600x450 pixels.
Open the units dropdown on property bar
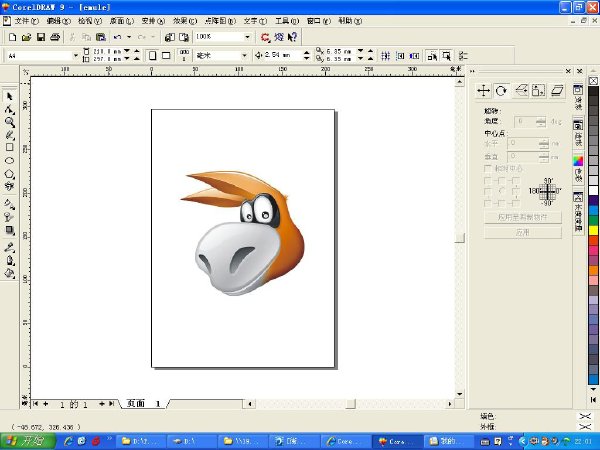click(x=244, y=56)
